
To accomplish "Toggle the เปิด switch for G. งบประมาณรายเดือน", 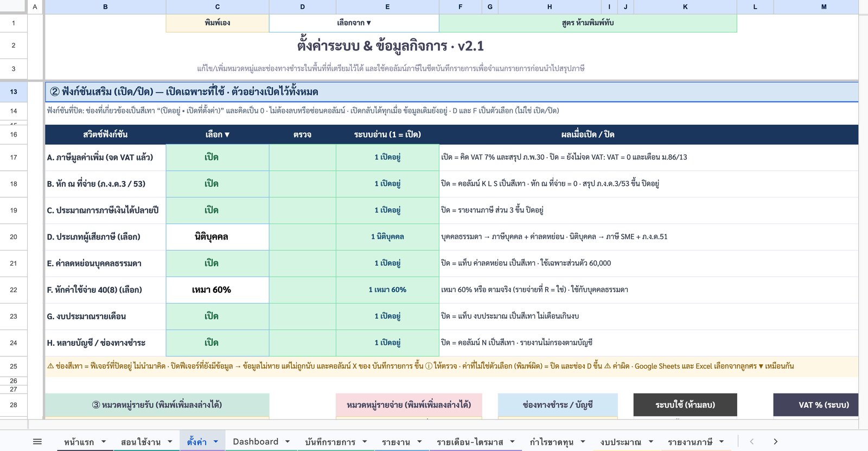I will point(218,317).
